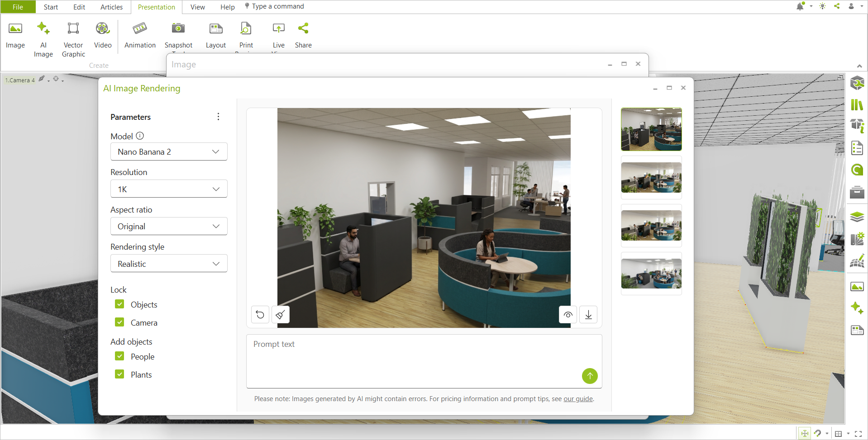
Task: Click the Snapshot camera icon
Action: [178, 28]
